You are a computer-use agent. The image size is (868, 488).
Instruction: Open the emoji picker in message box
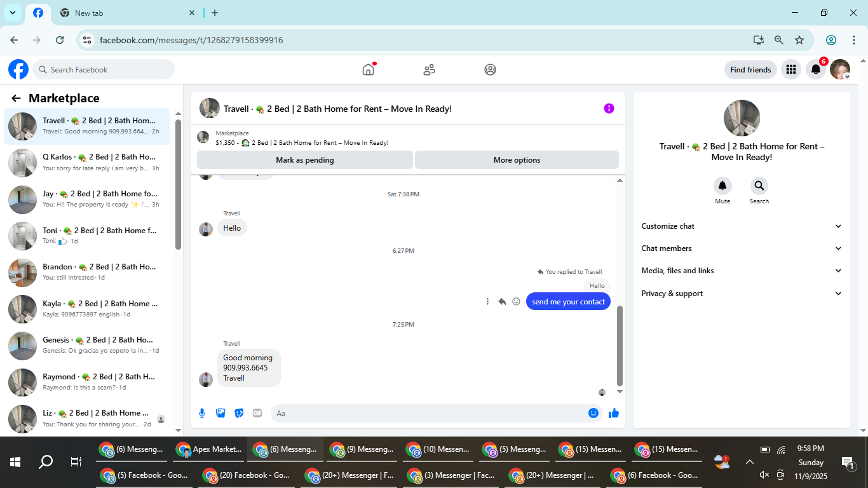click(x=593, y=413)
